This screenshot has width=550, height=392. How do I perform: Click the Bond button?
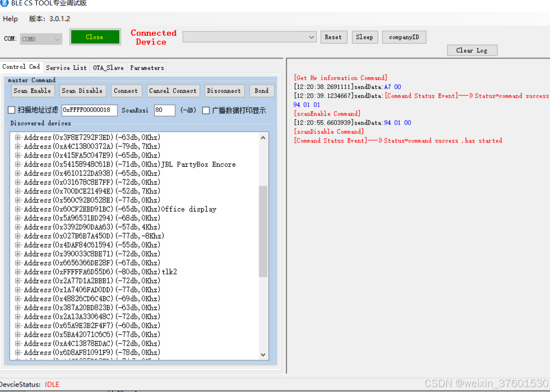(262, 90)
